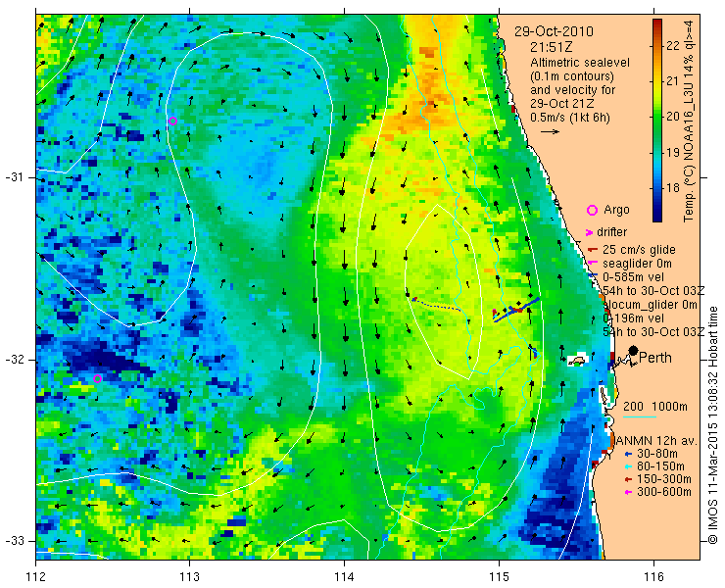The image size is (725, 588).
Task: Click the IMOS copyright timestamp text
Action: click(x=712, y=425)
